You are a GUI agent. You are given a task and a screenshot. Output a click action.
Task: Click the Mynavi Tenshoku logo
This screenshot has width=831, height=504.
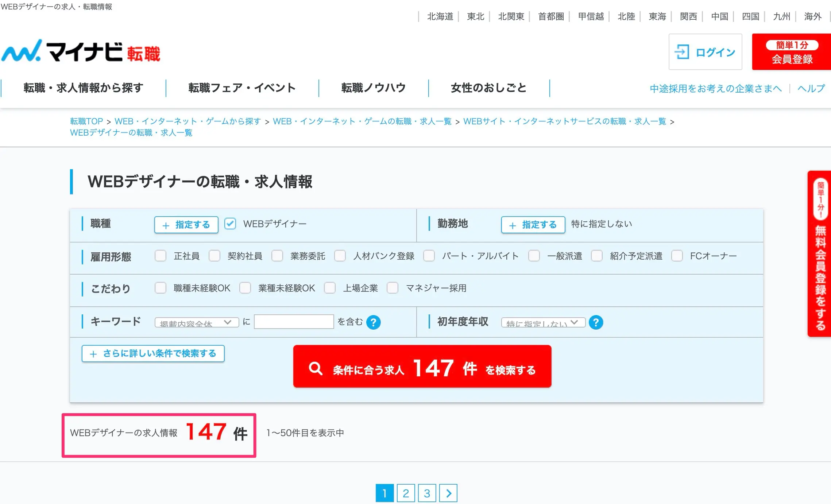pyautogui.click(x=81, y=51)
